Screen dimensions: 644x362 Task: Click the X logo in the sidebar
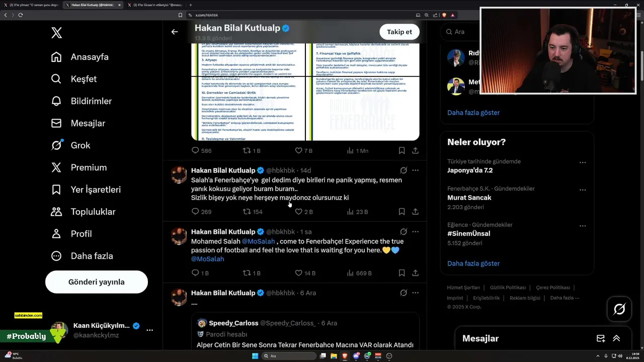pos(56,33)
